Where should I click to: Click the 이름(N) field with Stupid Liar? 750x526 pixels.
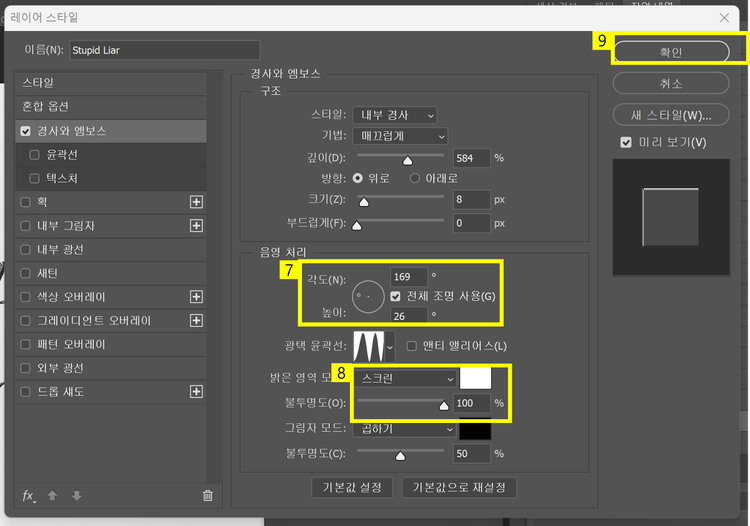(165, 50)
